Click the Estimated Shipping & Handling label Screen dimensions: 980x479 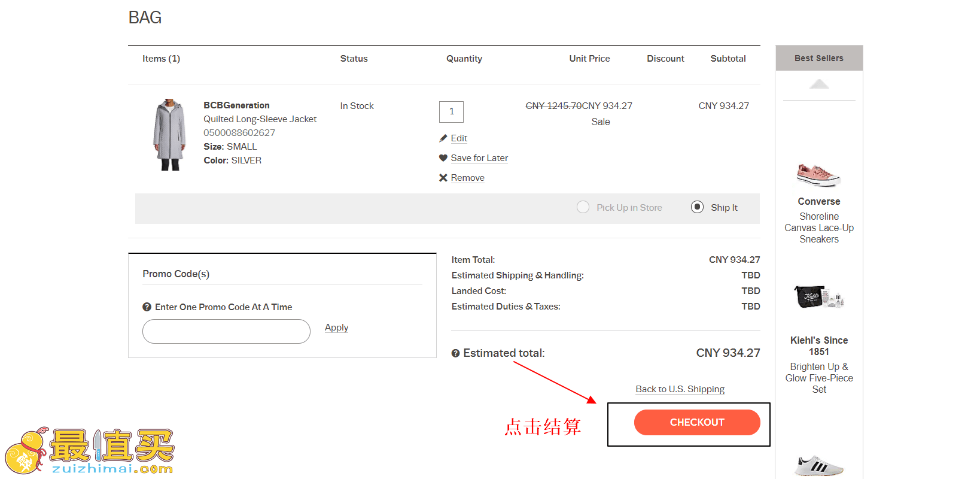point(518,275)
